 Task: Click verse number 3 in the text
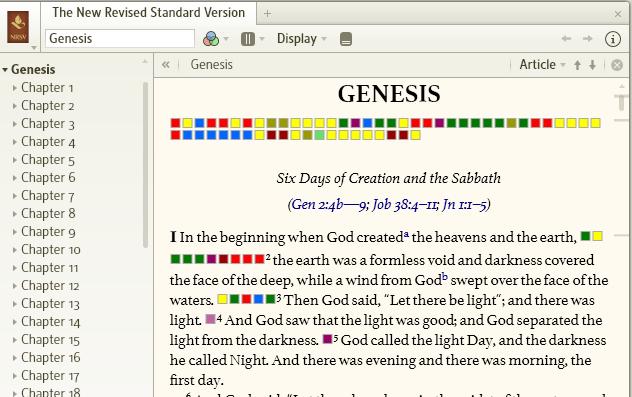[279, 298]
